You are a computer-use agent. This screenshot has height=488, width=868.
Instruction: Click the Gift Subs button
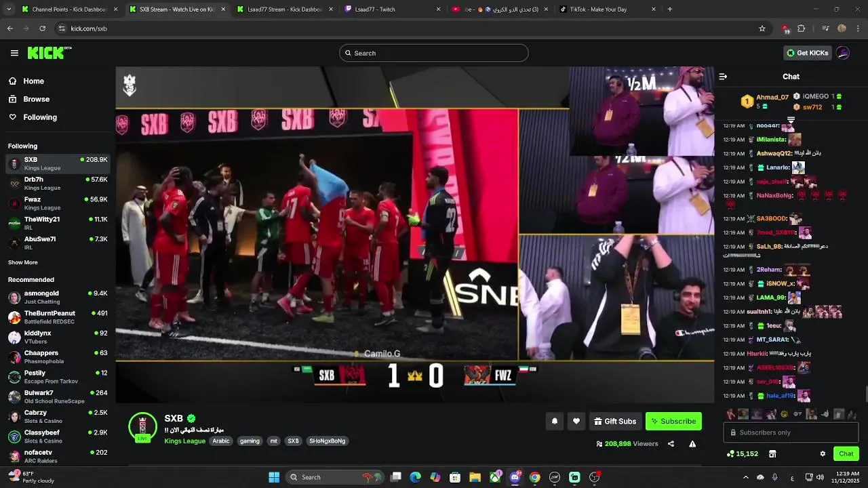click(615, 421)
